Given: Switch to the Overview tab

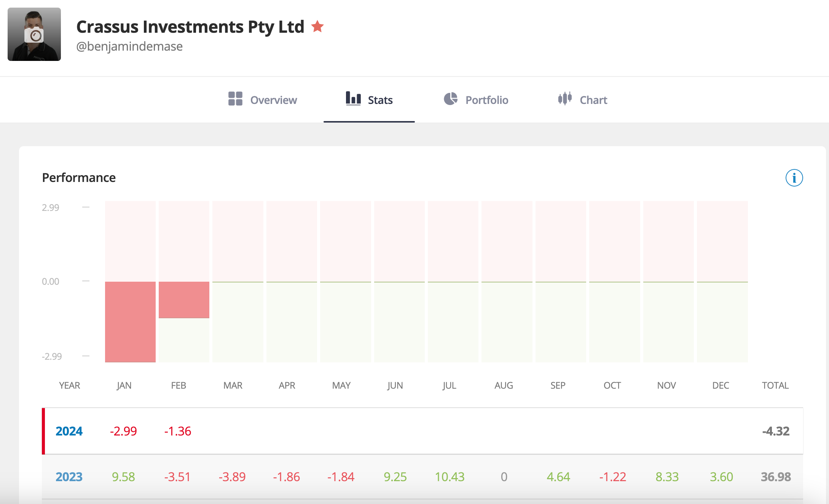Looking at the screenshot, I should pos(273,100).
